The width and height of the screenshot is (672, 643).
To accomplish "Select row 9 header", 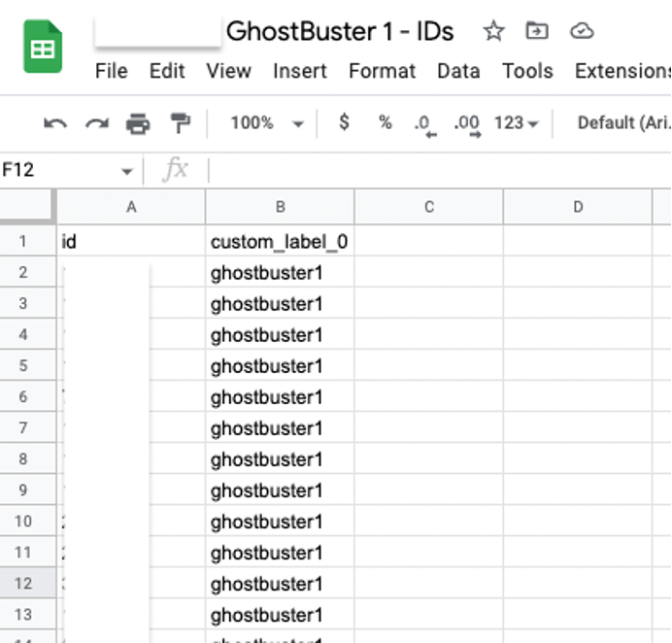I will pyautogui.click(x=28, y=490).
